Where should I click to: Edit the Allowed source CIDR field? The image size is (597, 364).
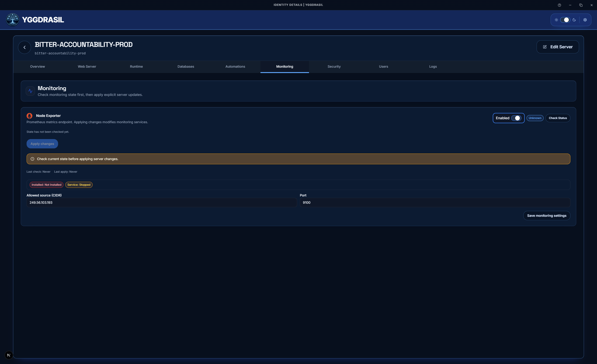[x=161, y=203]
